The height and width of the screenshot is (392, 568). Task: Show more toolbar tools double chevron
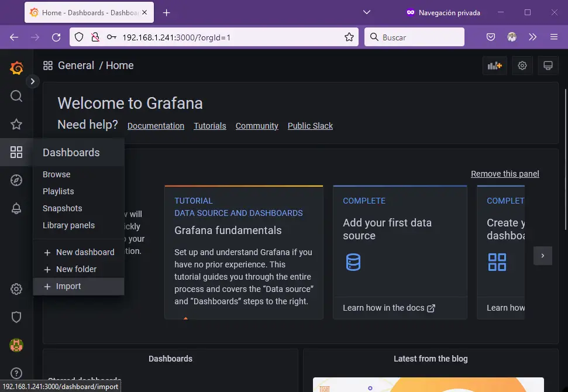point(532,37)
